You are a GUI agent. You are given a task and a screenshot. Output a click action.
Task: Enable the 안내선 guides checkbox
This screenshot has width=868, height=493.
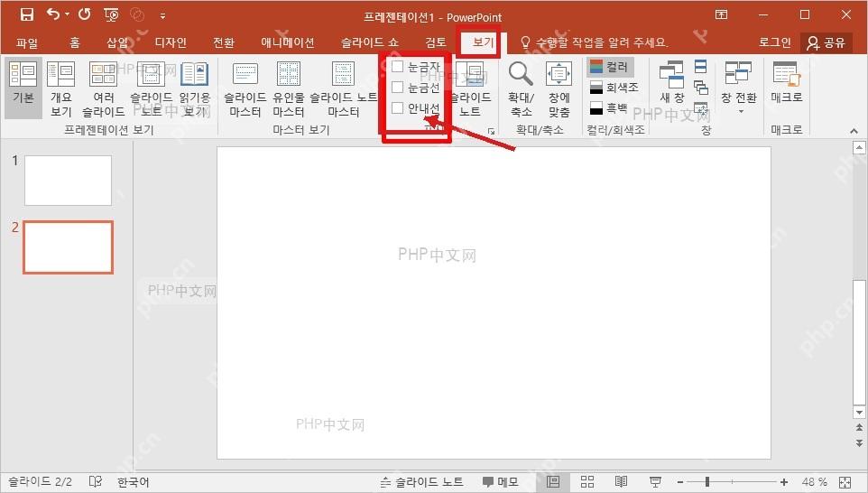click(x=397, y=108)
